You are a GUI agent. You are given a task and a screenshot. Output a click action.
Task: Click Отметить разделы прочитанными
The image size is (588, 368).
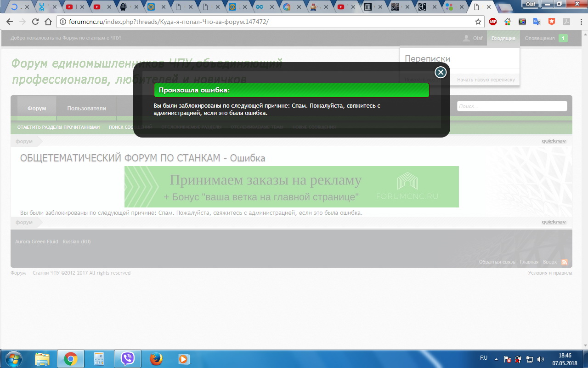click(x=58, y=127)
